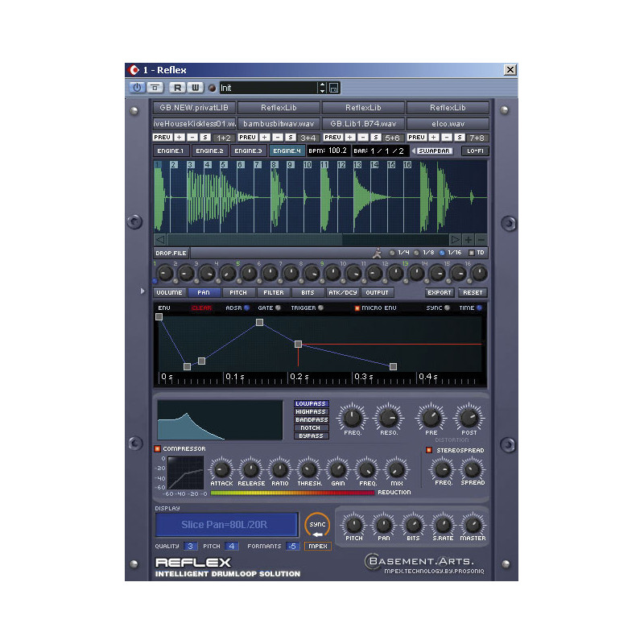Toggle the Stereospread enable LED
This screenshot has width=644, height=644.
pyautogui.click(x=429, y=449)
